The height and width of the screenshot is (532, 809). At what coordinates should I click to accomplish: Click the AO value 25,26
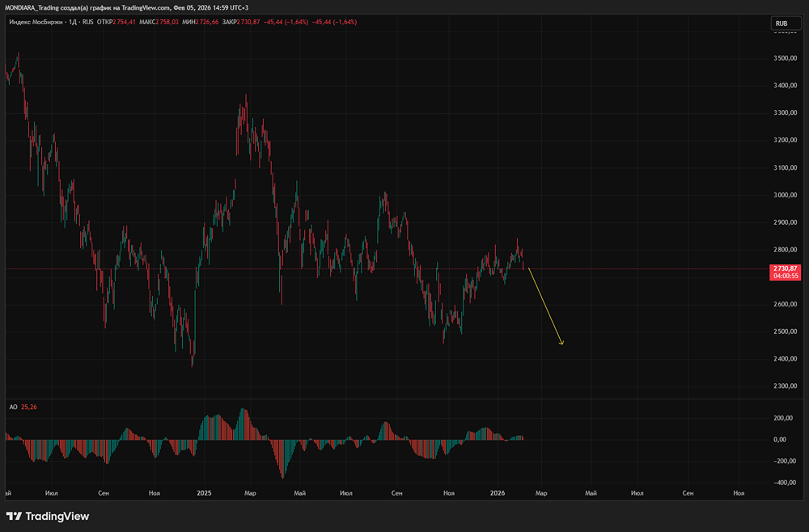pyautogui.click(x=29, y=407)
